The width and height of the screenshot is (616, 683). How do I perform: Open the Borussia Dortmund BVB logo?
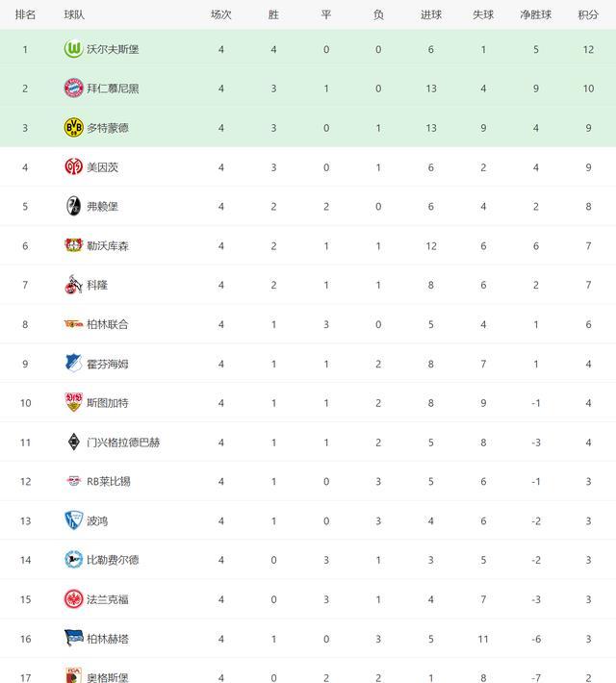coord(73,128)
